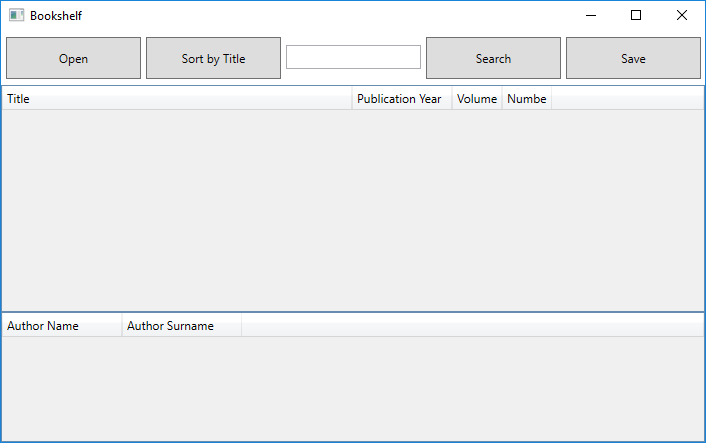Image resolution: width=706 pixels, height=443 pixels.
Task: Select the Title column header
Action: (x=177, y=99)
